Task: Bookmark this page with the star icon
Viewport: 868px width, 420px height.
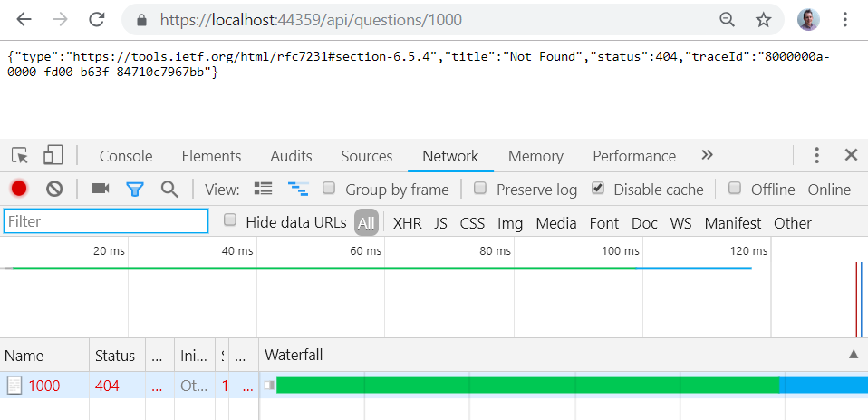Action: click(764, 19)
